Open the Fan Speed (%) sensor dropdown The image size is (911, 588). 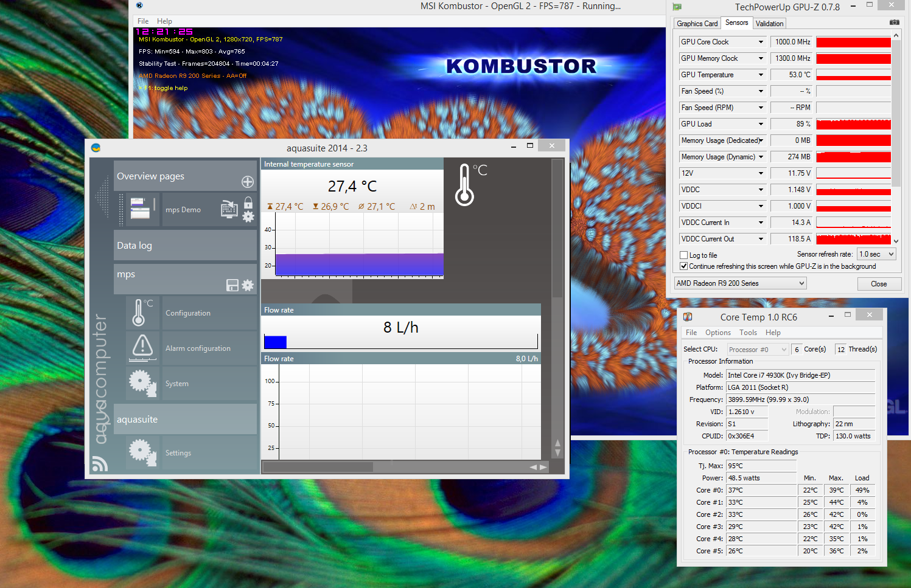(x=761, y=91)
